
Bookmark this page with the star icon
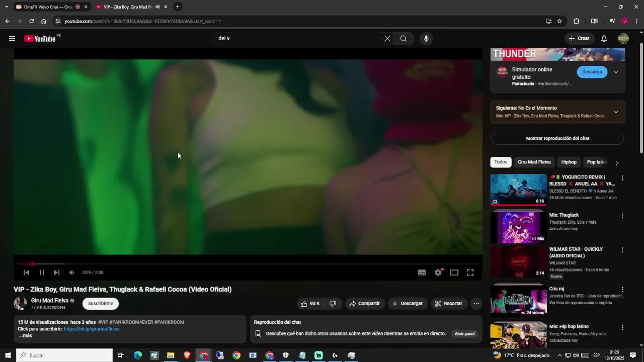click(x=559, y=21)
